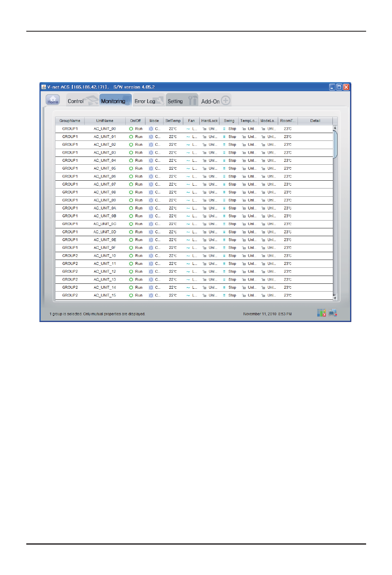This screenshot has height=575, width=392.
Task: Click Run status icon for AC_UNIT_10
Action: 131,256
